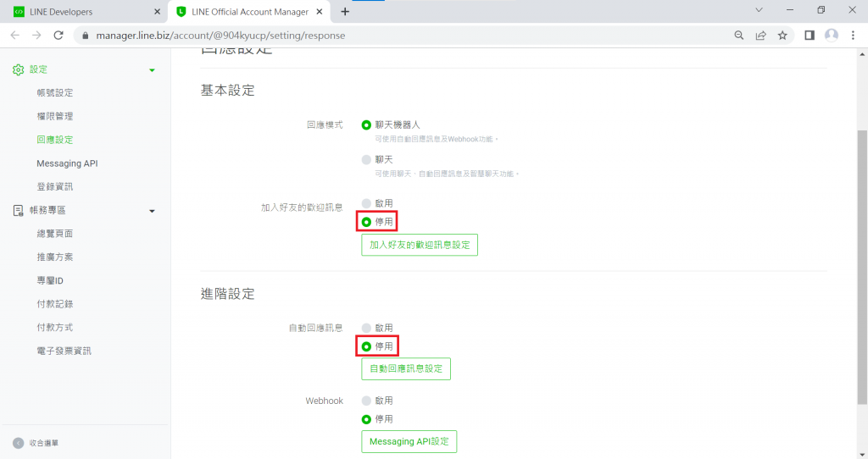Enable 加入好友的歡迎訊息 with 啟用 radio
This screenshot has height=459, width=868.
tap(366, 203)
